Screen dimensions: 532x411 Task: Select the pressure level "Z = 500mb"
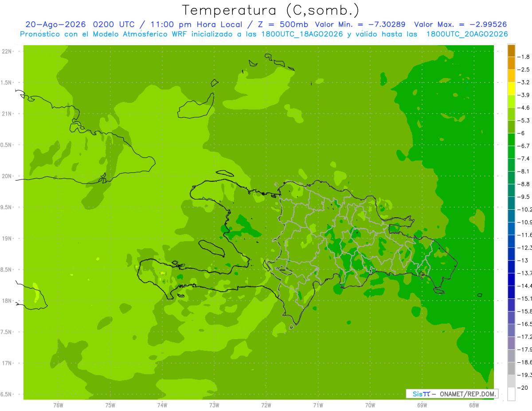click(282, 24)
